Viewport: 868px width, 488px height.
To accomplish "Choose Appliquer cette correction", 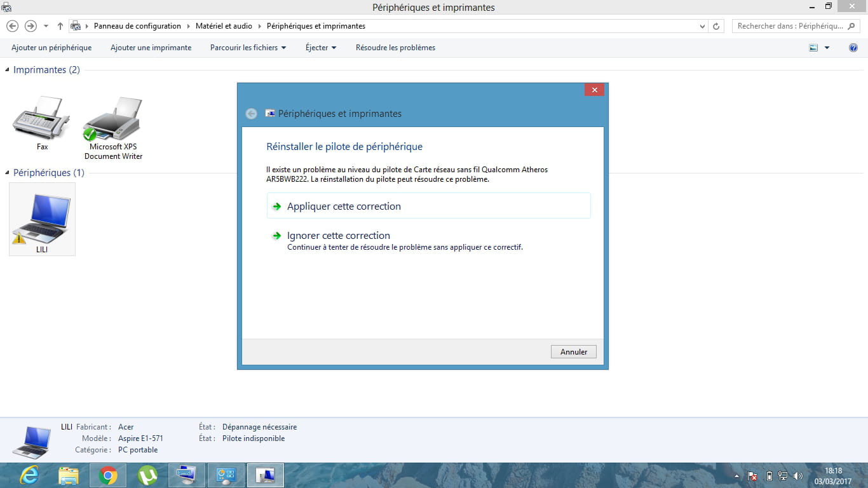I will (x=428, y=206).
